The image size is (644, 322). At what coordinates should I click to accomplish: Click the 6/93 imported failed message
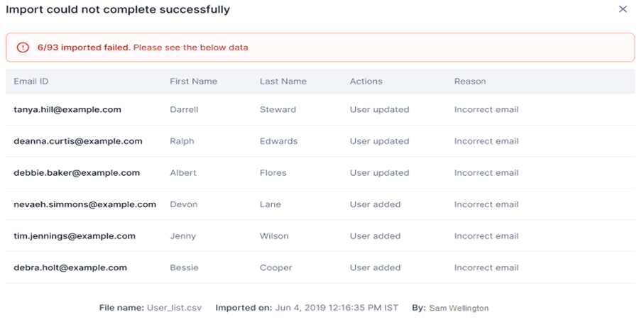point(84,48)
